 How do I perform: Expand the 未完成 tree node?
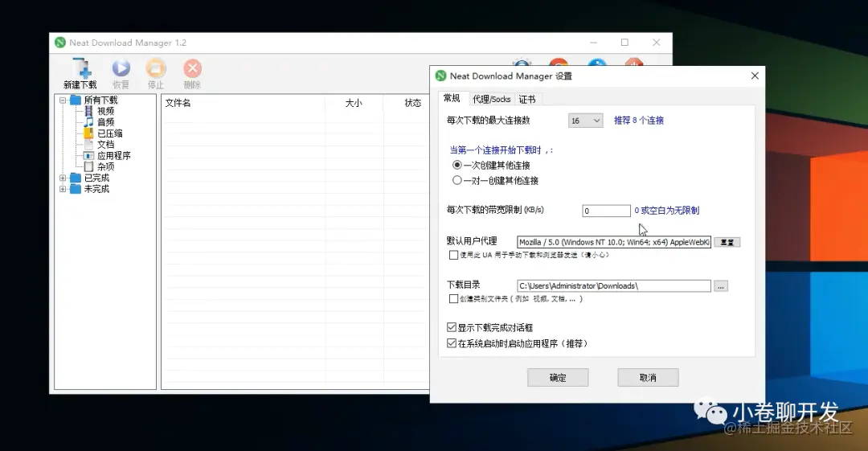[x=63, y=189]
